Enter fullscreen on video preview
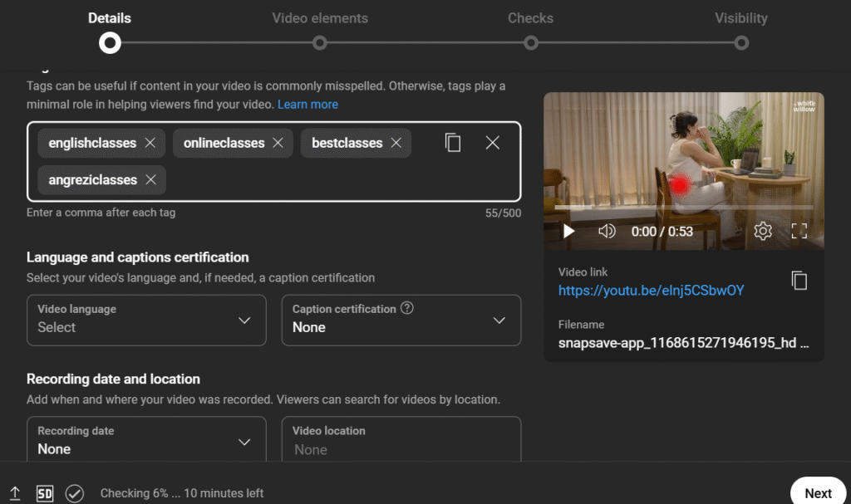The width and height of the screenshot is (851, 504). click(799, 232)
